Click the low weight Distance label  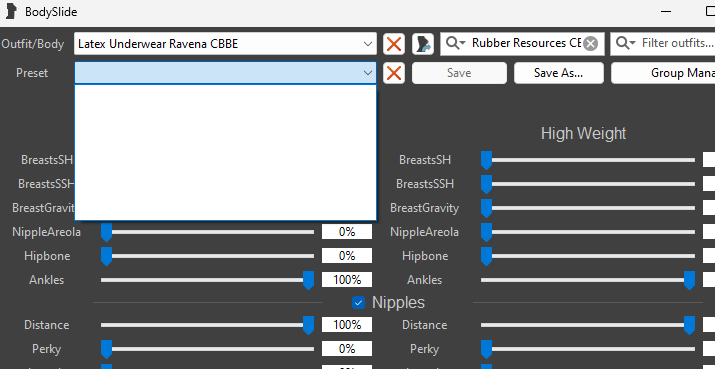click(x=47, y=325)
